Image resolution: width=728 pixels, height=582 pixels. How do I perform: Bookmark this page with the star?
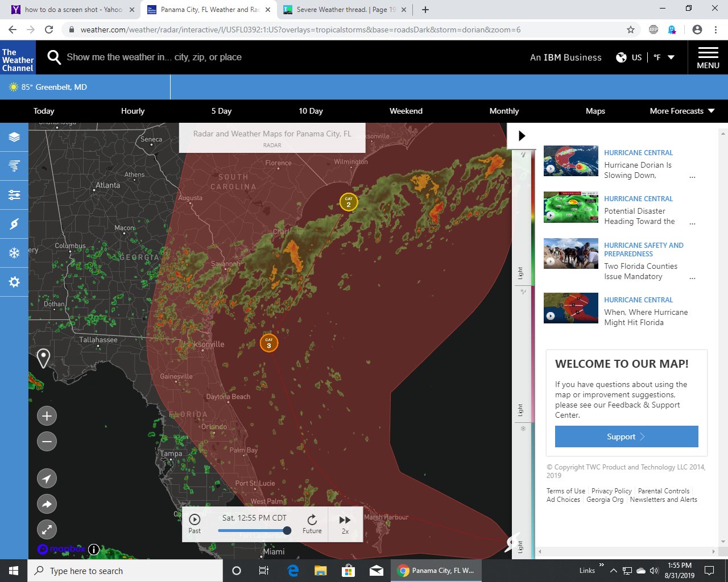pos(631,30)
